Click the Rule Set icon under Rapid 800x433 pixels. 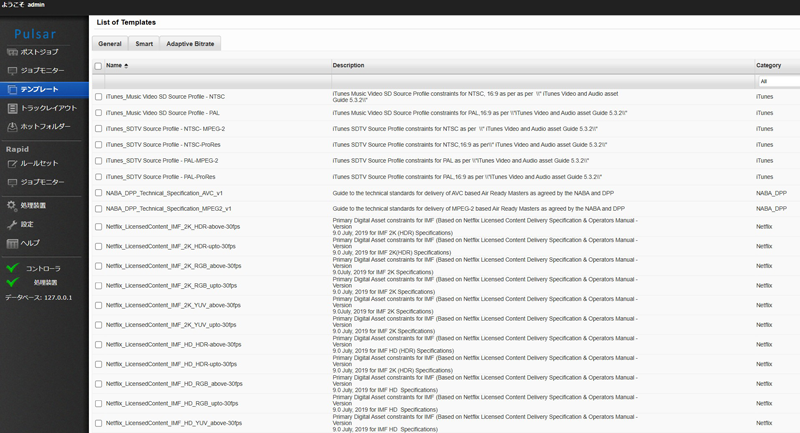(12, 164)
